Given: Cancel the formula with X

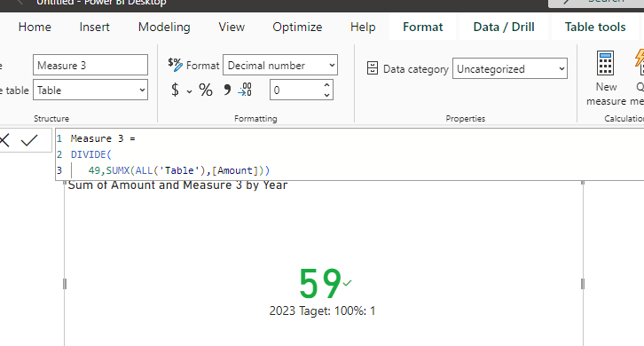Looking at the screenshot, I should [4, 140].
